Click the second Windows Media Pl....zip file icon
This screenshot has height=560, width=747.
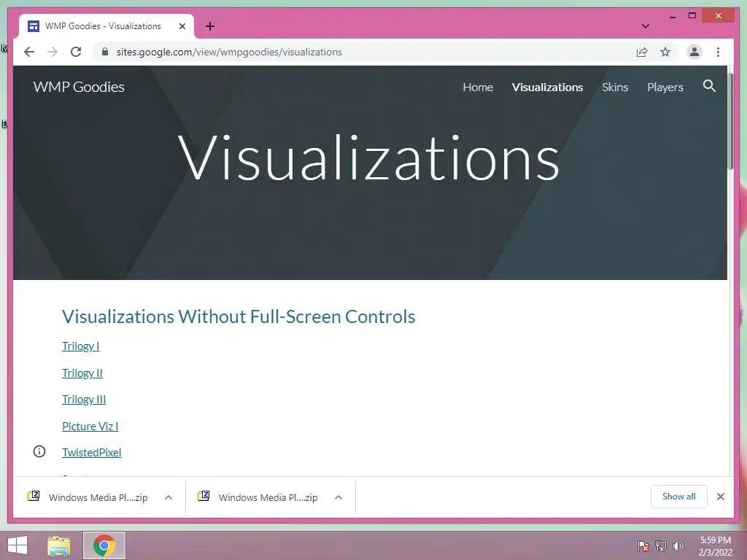(x=204, y=496)
